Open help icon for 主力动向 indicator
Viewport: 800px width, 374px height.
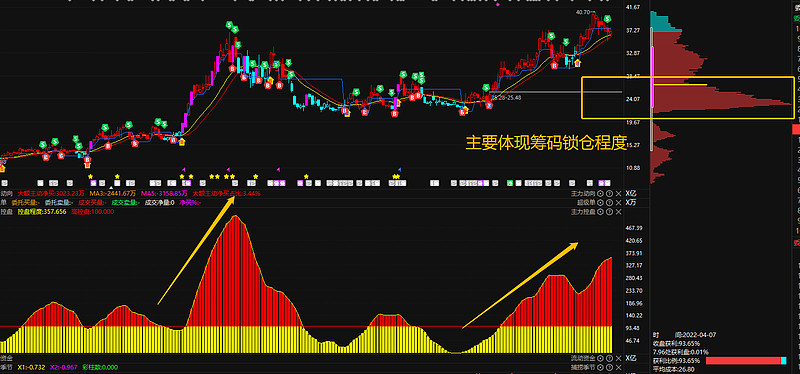click(609, 194)
